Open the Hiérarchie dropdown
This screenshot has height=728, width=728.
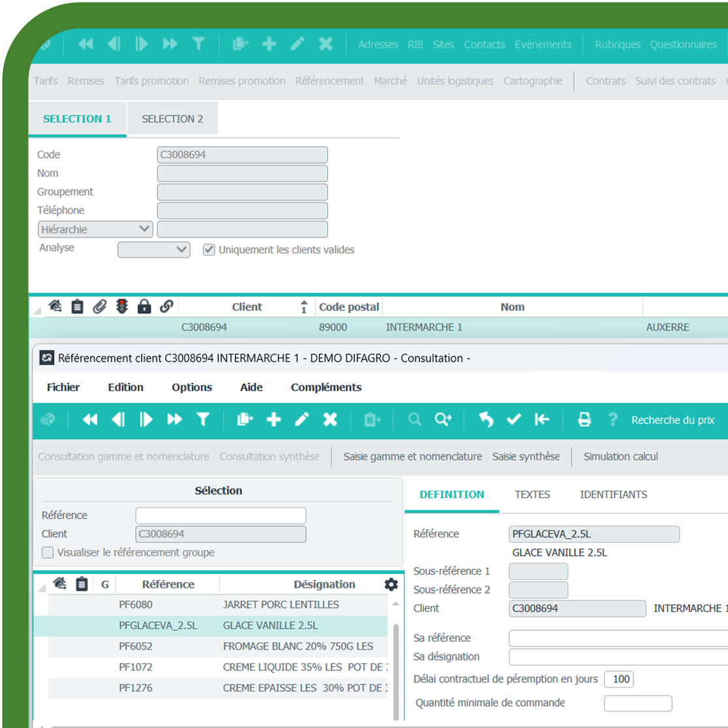click(x=95, y=230)
